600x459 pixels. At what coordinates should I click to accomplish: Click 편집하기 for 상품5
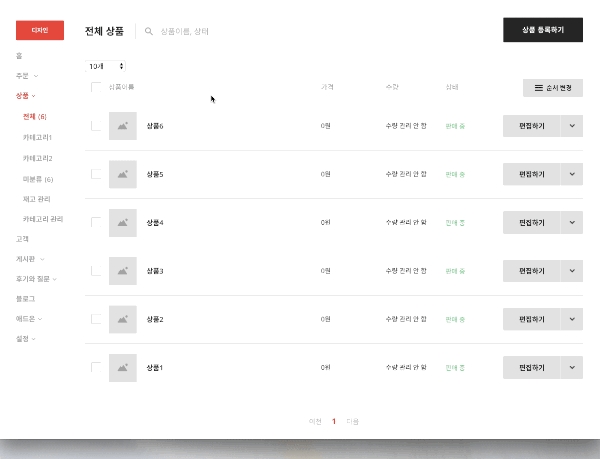pos(532,174)
